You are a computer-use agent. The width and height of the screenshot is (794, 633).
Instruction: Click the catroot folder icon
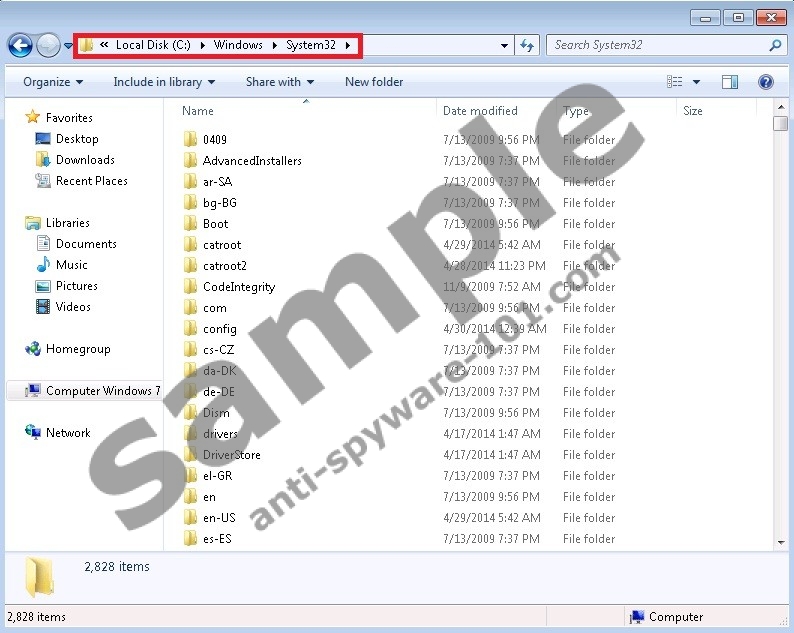pos(190,245)
